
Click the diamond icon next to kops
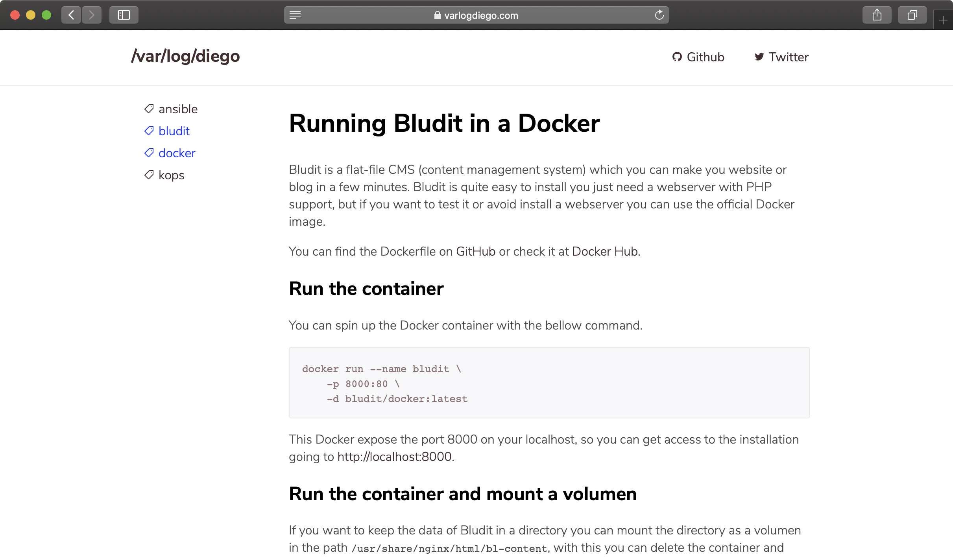(x=148, y=175)
